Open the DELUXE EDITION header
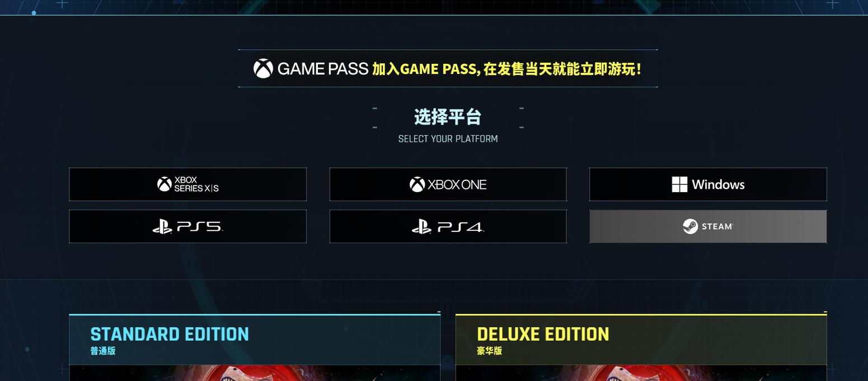The image size is (868, 381). point(641,340)
